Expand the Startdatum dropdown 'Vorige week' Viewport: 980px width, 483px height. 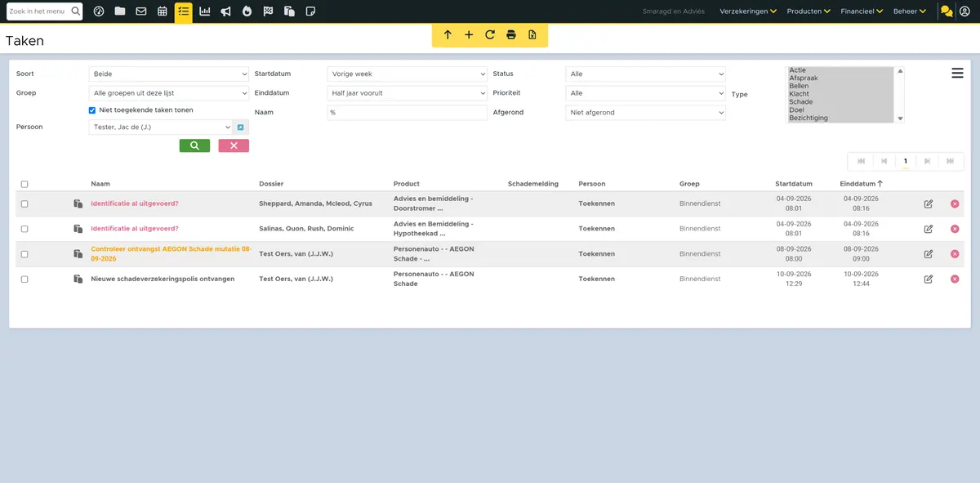(x=407, y=74)
